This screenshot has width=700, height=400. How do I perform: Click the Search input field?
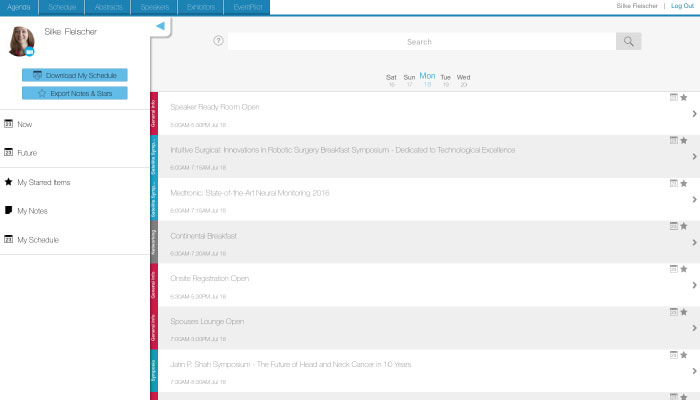pos(421,42)
